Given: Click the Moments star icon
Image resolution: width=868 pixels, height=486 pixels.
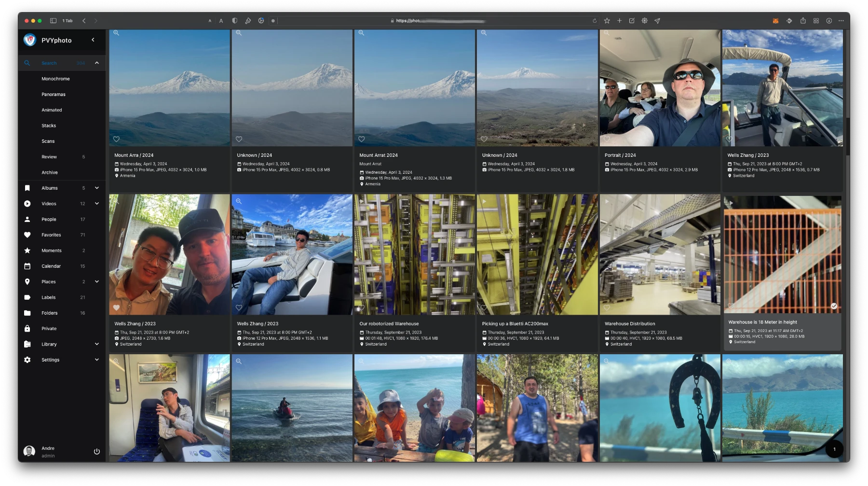Looking at the screenshot, I should click(x=27, y=250).
